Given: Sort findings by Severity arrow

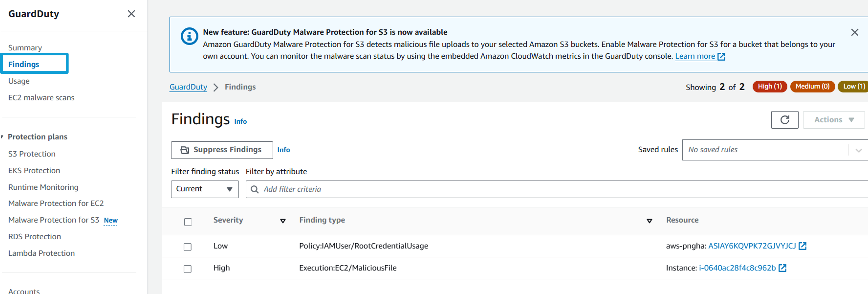Looking at the screenshot, I should coord(283,221).
